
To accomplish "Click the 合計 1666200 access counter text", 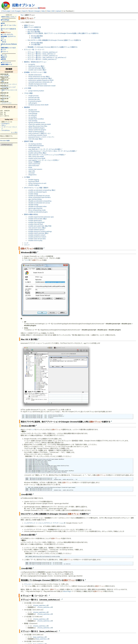I will point(5,111).
